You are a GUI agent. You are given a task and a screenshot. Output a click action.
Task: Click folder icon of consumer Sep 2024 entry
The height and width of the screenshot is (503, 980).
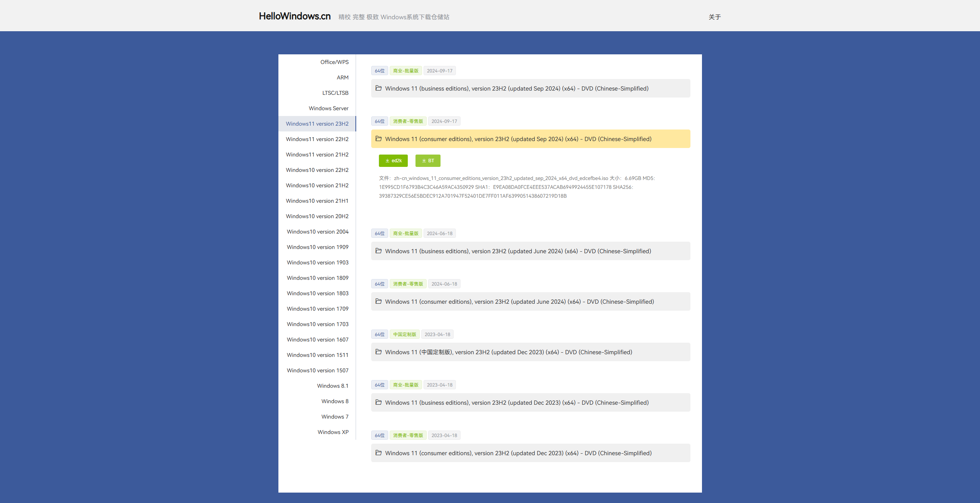379,139
